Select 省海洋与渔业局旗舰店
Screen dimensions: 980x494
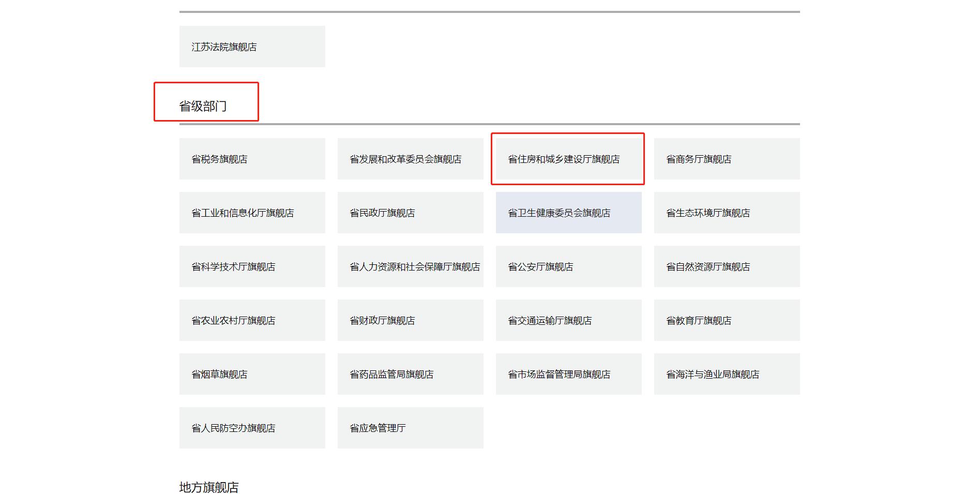pyautogui.click(x=727, y=374)
